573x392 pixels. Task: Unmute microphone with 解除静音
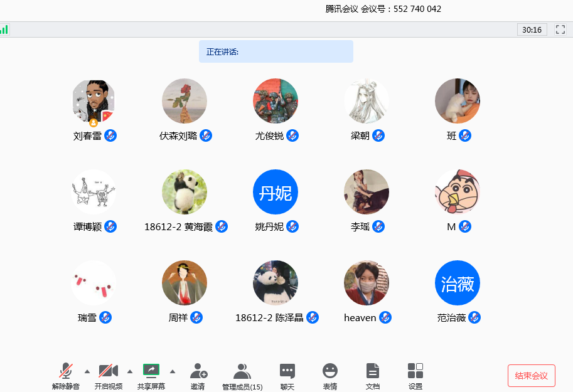pyautogui.click(x=66, y=371)
